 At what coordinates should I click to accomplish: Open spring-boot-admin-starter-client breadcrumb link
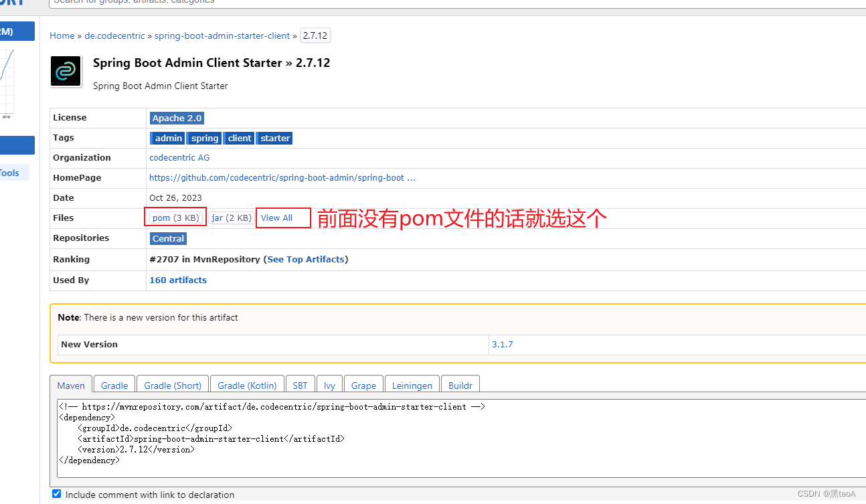pos(222,35)
